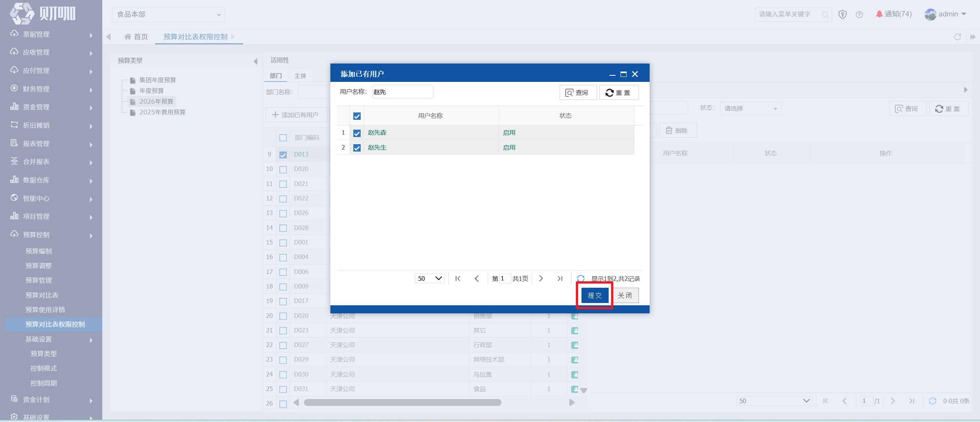
Task: Click the notification bell icon
Action: pos(879,14)
